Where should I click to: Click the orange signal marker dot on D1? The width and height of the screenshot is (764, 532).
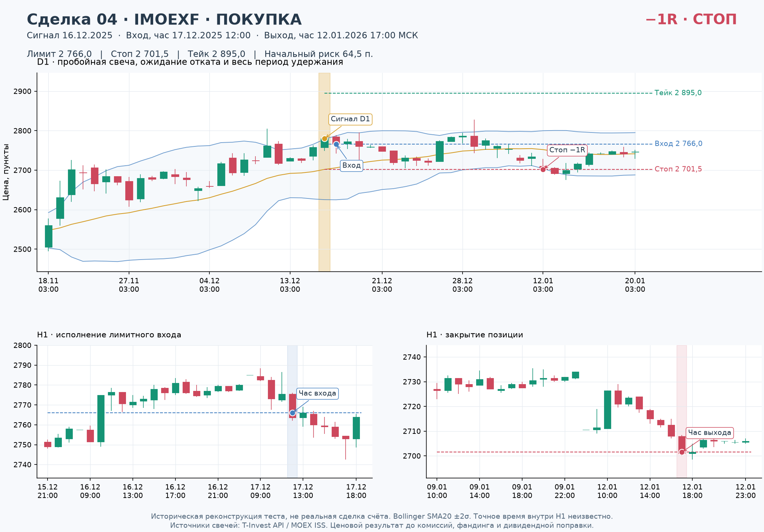324,139
